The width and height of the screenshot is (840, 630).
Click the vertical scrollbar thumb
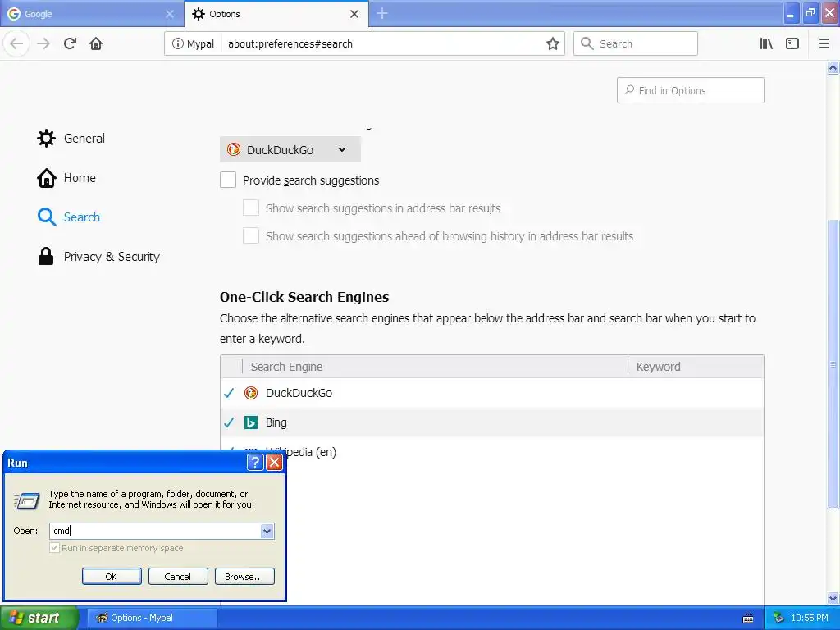click(x=833, y=364)
